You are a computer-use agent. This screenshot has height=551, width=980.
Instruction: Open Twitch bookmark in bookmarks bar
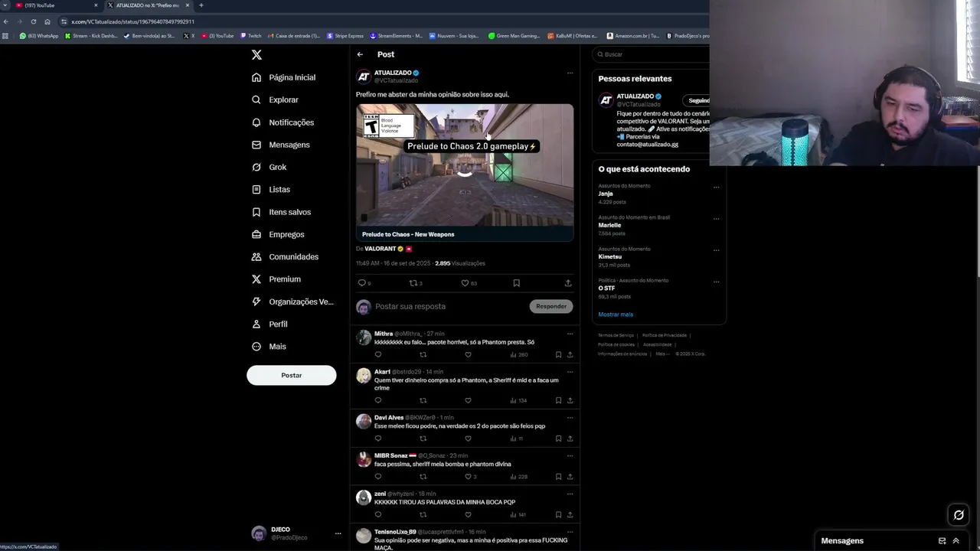point(250,36)
